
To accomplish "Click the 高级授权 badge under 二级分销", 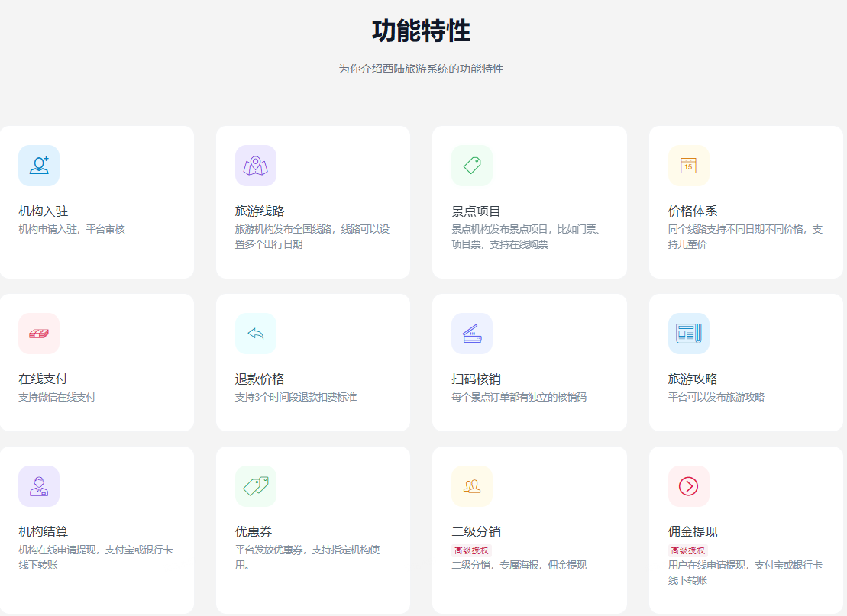I will (471, 550).
